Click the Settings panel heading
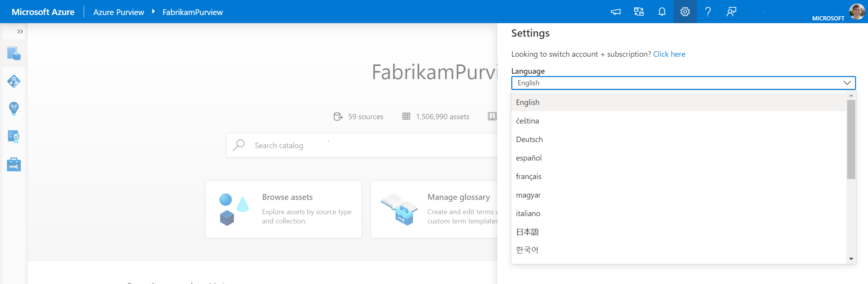This screenshot has width=868, height=284. (530, 33)
